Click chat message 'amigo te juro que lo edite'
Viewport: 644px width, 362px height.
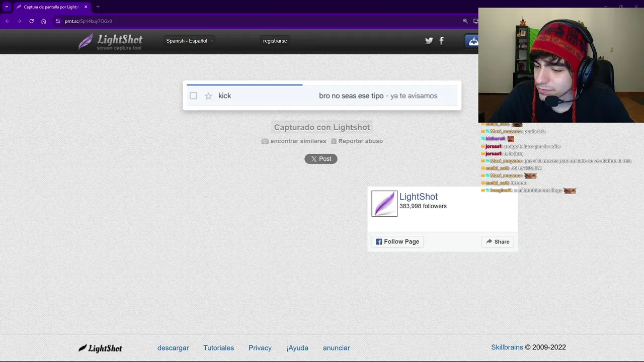tap(532, 146)
